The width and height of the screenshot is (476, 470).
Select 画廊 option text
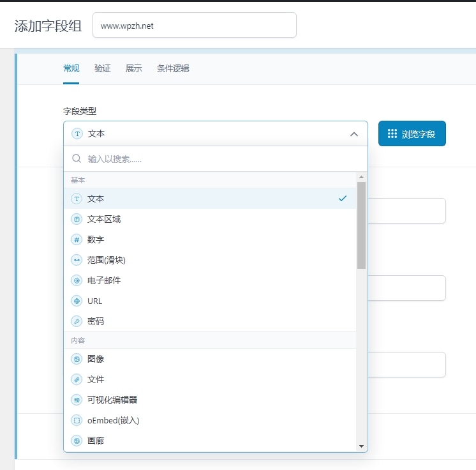tap(96, 441)
